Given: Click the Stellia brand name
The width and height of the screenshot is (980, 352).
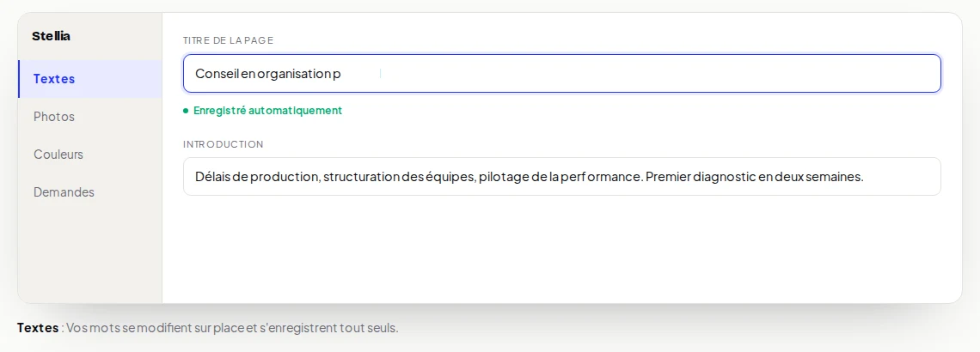Looking at the screenshot, I should click(52, 36).
